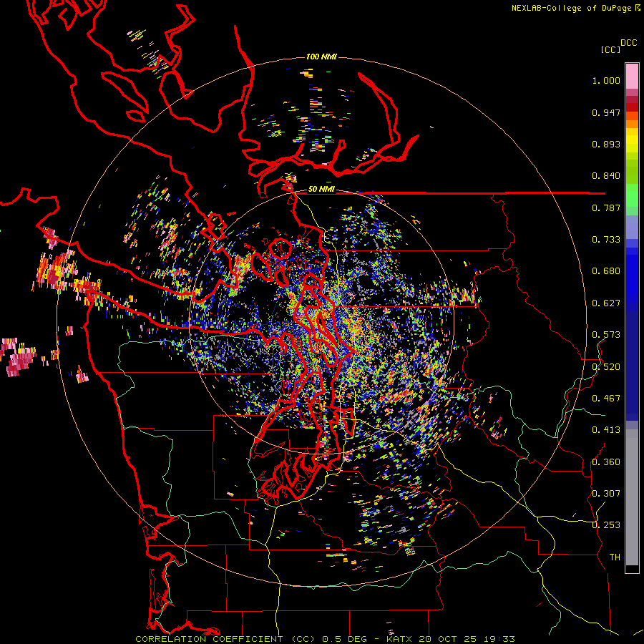Click the 0.733 scale value
This screenshot has width=644, height=644.
(x=606, y=240)
